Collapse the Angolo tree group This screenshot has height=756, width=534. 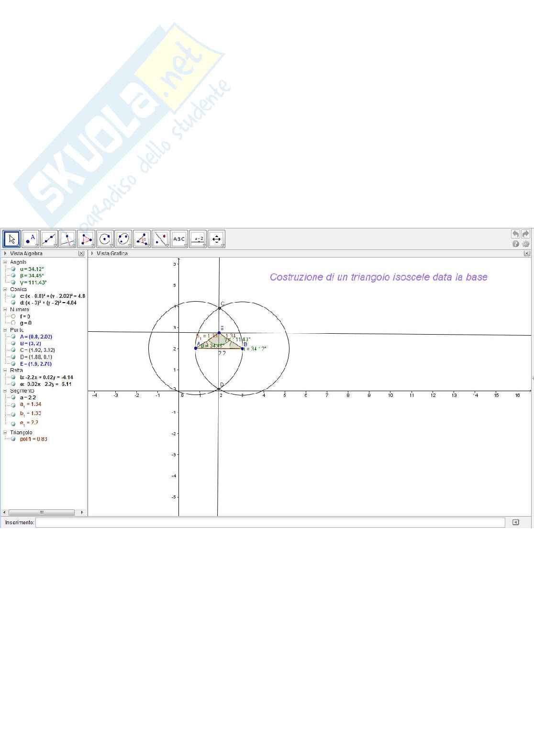[5, 262]
